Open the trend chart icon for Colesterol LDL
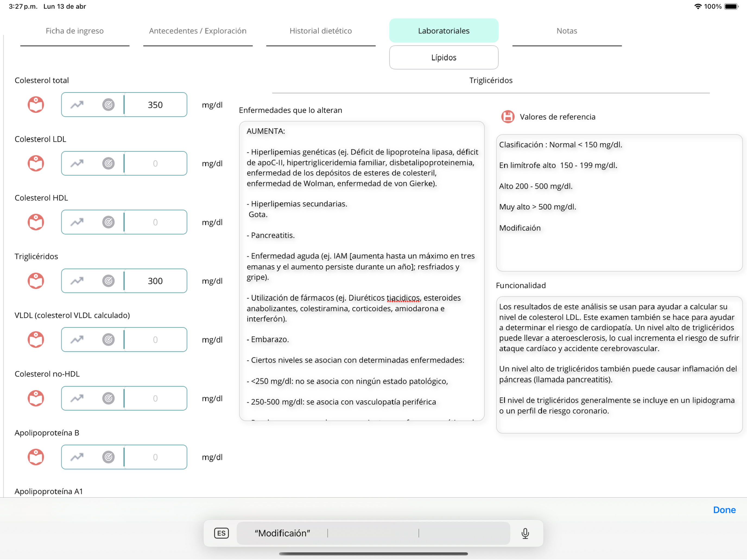The image size is (747, 560). [77, 163]
